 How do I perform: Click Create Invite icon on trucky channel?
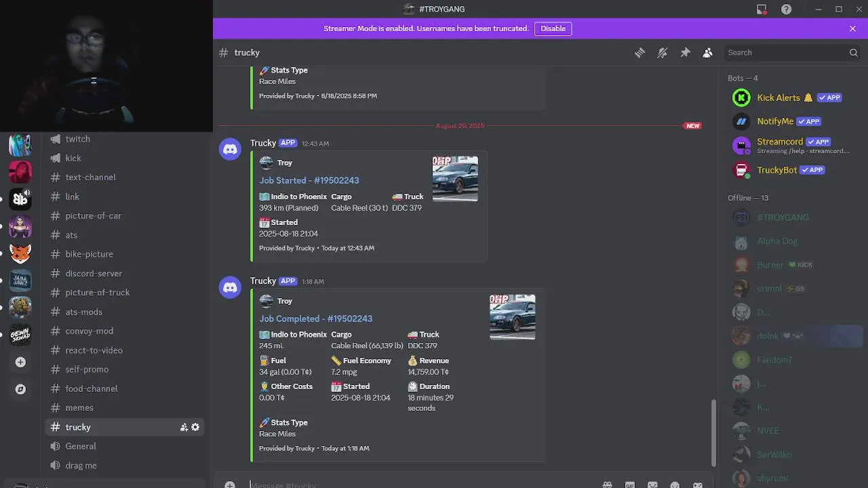pos(184,427)
